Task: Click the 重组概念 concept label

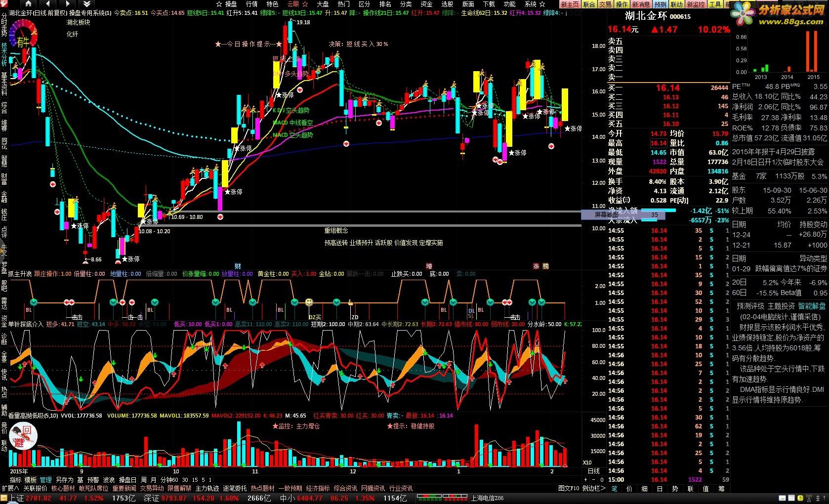Action: tap(336, 231)
